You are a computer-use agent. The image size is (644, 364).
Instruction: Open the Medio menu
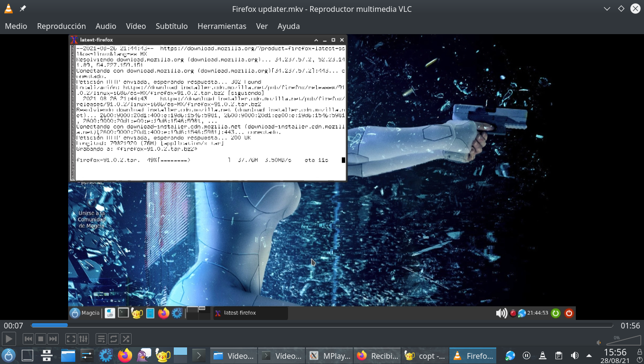tap(16, 26)
